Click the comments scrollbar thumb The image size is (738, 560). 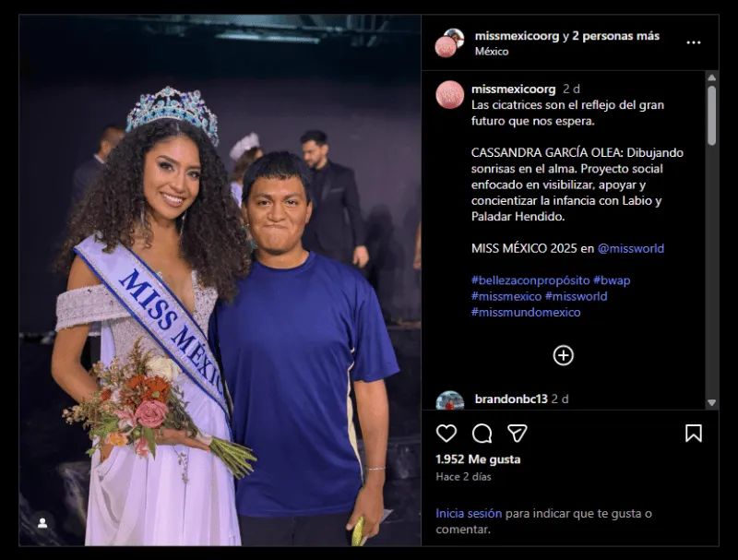click(x=711, y=115)
